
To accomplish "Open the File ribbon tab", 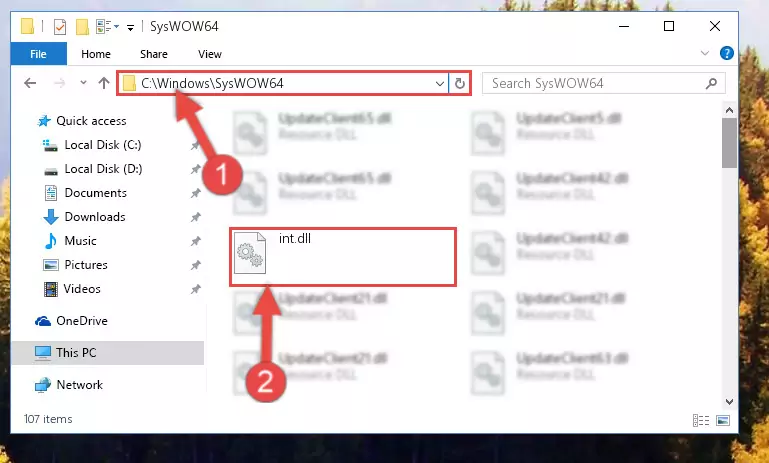I will pyautogui.click(x=38, y=54).
